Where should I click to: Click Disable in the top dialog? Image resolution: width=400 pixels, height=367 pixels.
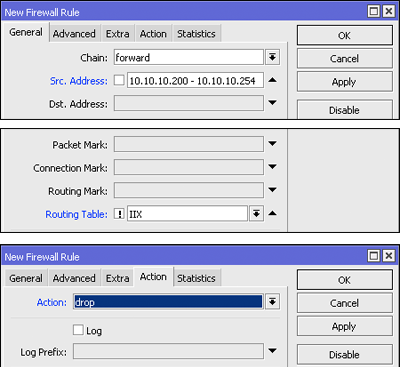pyautogui.click(x=345, y=110)
